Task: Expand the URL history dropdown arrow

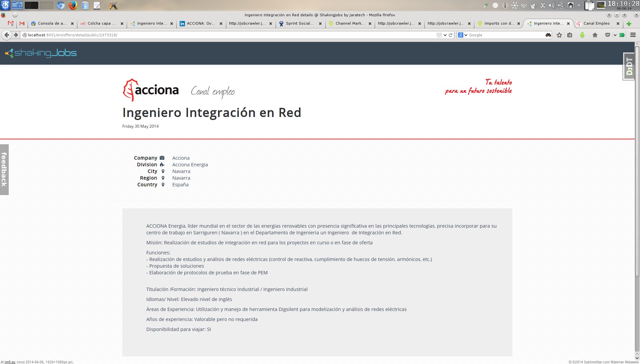Action: coord(445,35)
